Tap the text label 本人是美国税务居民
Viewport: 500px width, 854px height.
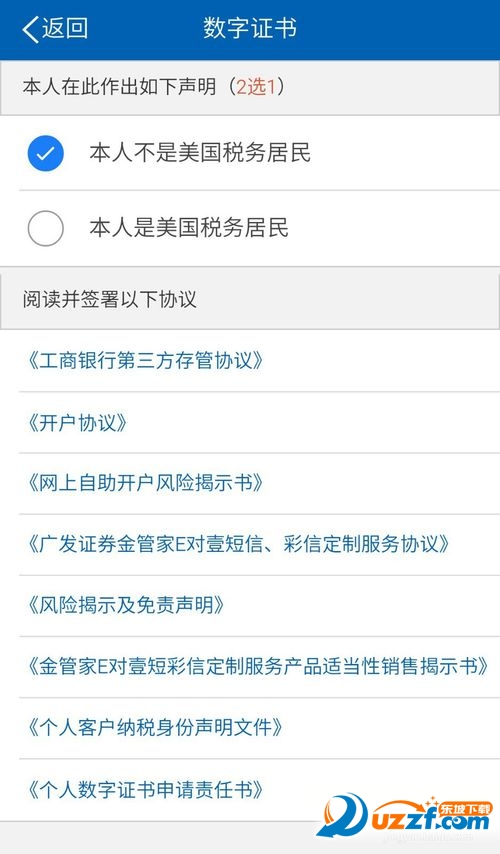coord(189,228)
